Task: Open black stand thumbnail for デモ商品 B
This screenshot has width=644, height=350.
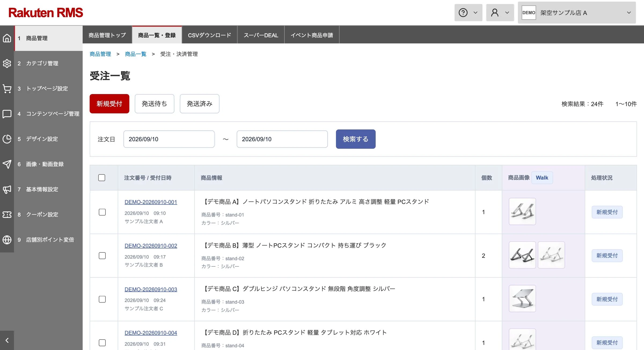Action: [522, 255]
